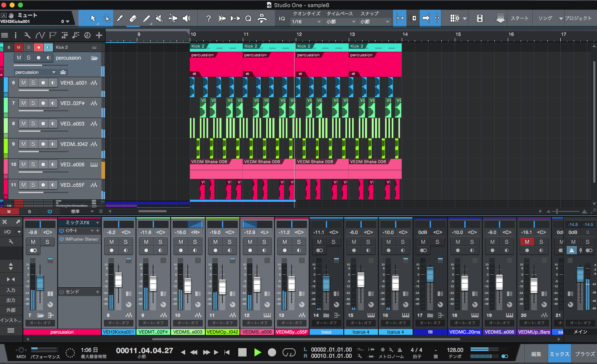Open the track list icon
This screenshot has height=364, width=597.
(5, 35)
